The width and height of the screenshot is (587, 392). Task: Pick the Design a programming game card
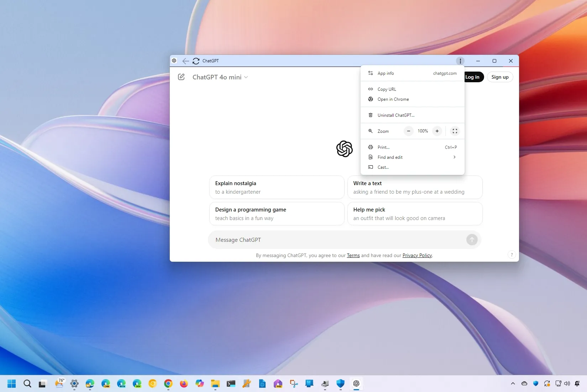pyautogui.click(x=277, y=214)
